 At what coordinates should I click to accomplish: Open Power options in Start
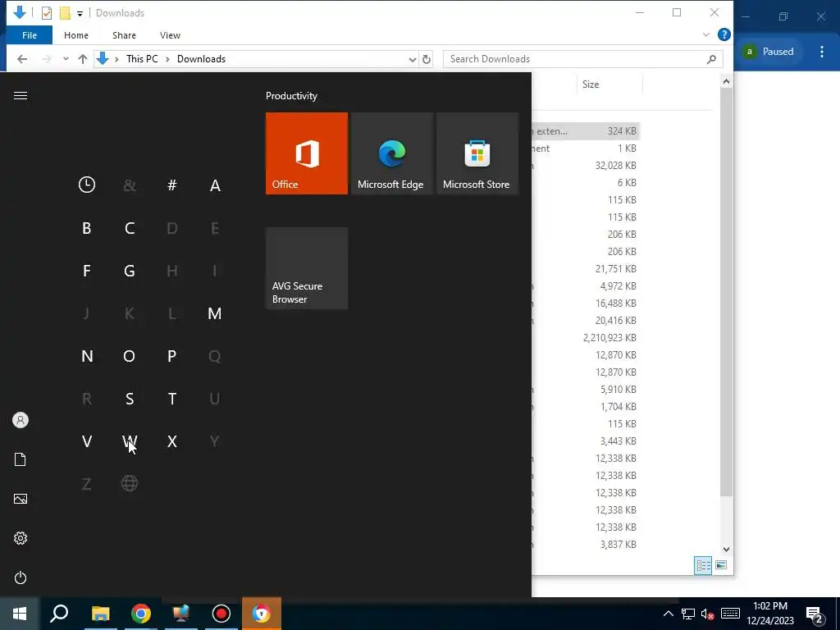click(x=21, y=577)
